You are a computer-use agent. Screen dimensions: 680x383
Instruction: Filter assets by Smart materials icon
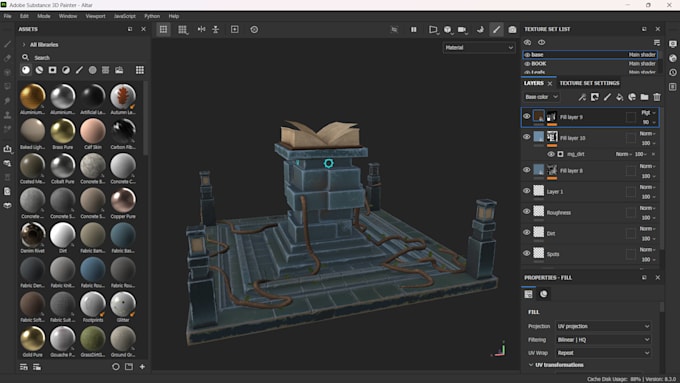pos(39,70)
